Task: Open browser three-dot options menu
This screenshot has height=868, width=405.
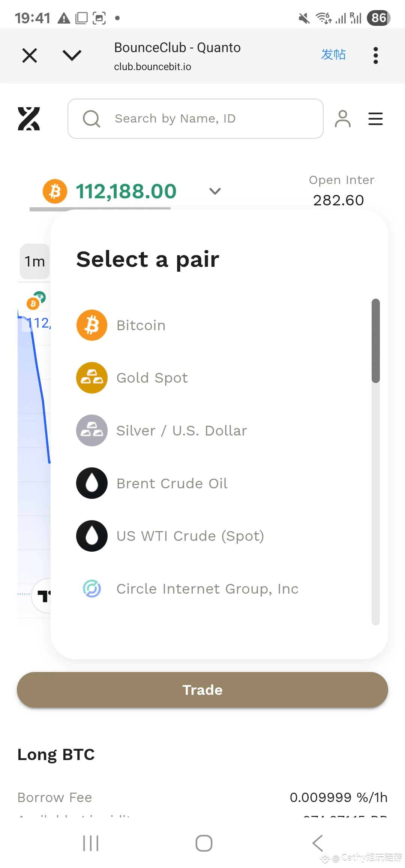Action: coord(375,55)
